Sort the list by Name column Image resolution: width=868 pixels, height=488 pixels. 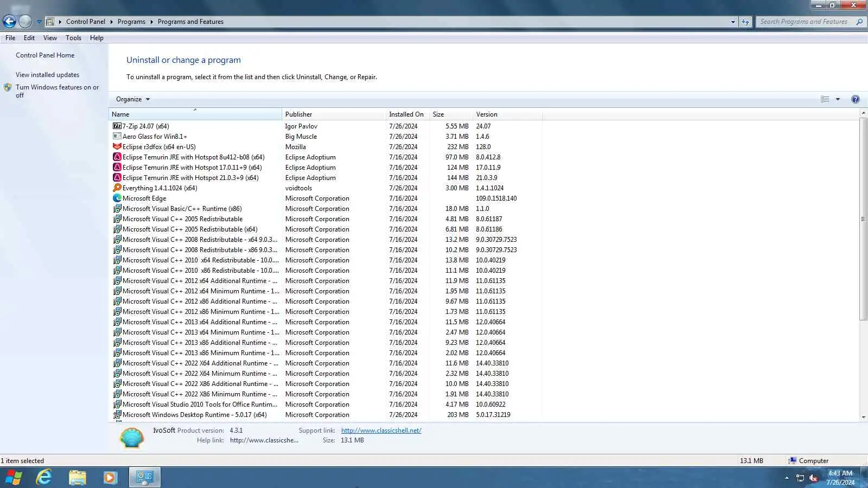point(195,114)
